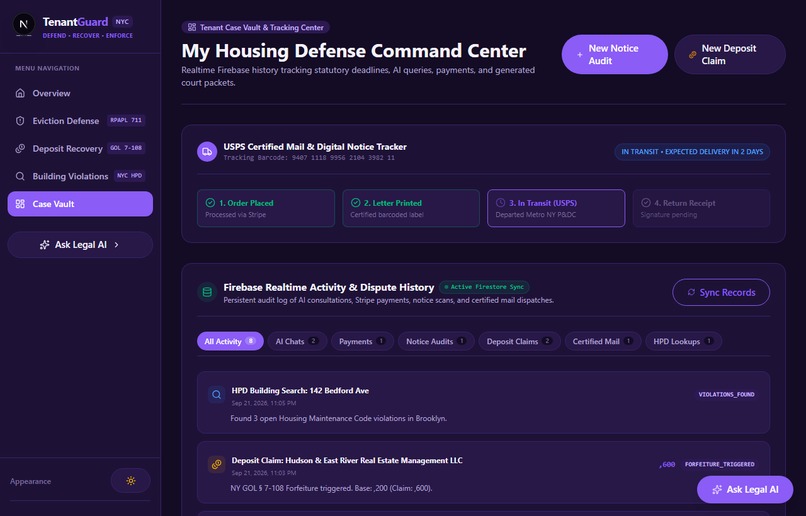This screenshot has width=806, height=516.
Task: Select the Letter Printed step card
Action: pyautogui.click(x=411, y=208)
